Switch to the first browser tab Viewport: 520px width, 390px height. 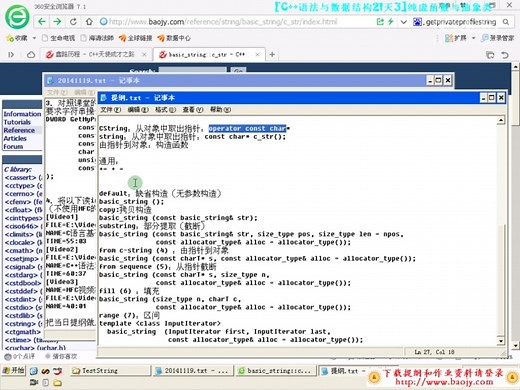[x=95, y=54]
